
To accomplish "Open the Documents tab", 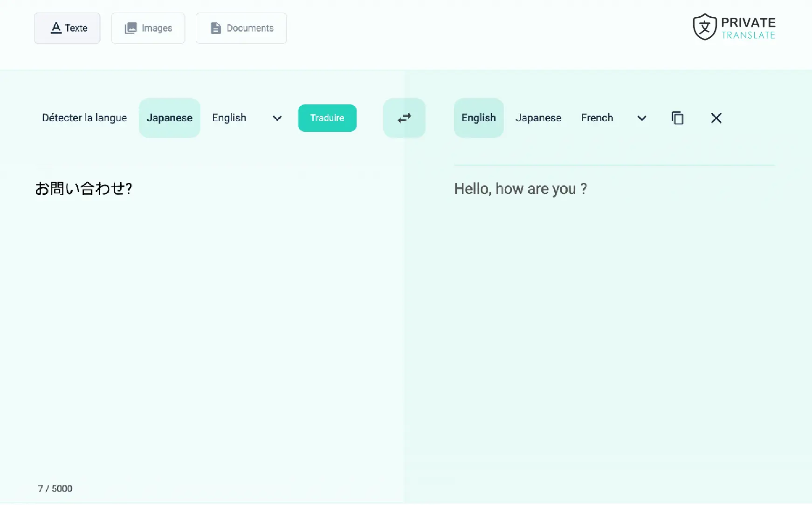I will point(241,28).
